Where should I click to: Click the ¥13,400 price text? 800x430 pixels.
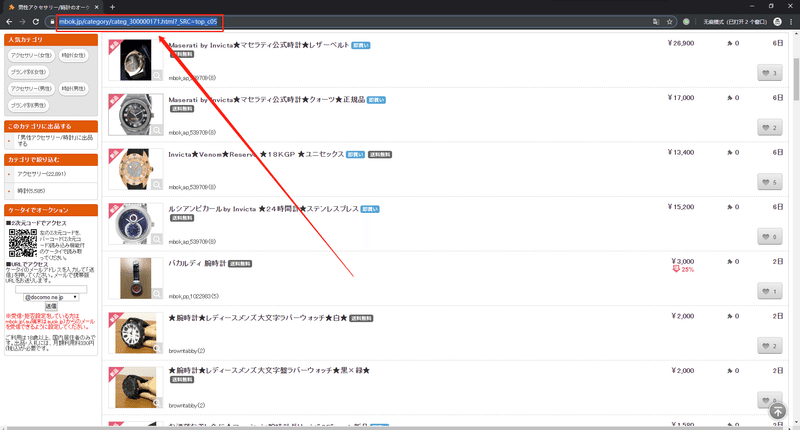(x=681, y=153)
